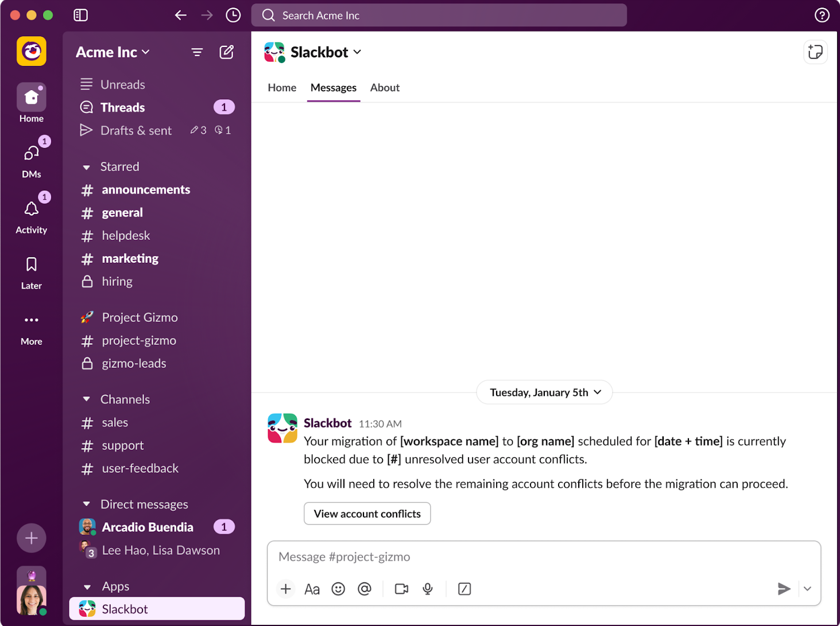Screen dimensions: 840x626
Task: Record an audio clip with microphone
Action: point(428,589)
